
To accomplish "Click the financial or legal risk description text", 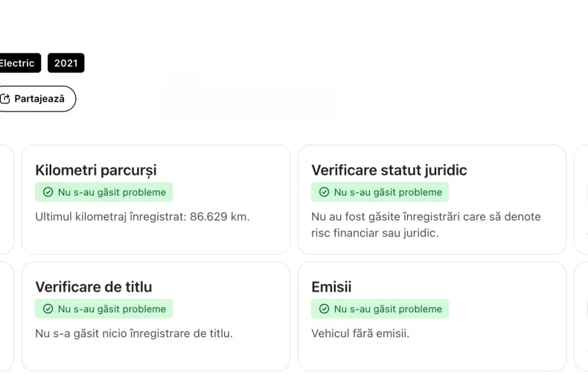I will tap(426, 225).
